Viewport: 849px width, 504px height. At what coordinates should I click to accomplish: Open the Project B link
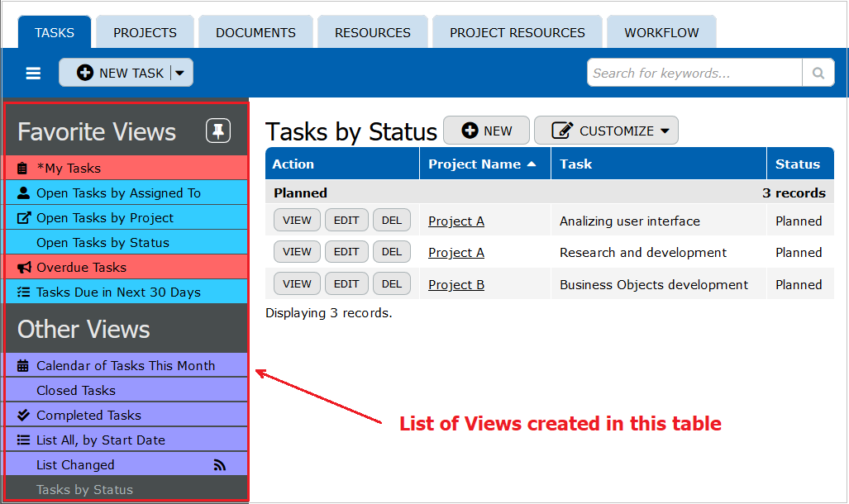click(x=456, y=285)
